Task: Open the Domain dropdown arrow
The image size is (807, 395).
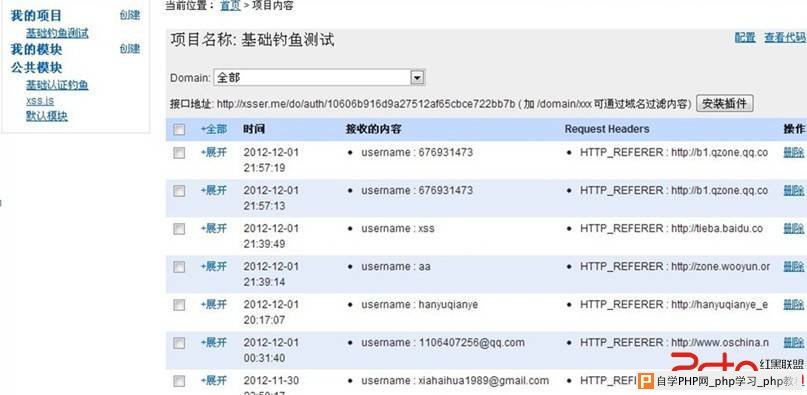Action: click(x=417, y=78)
